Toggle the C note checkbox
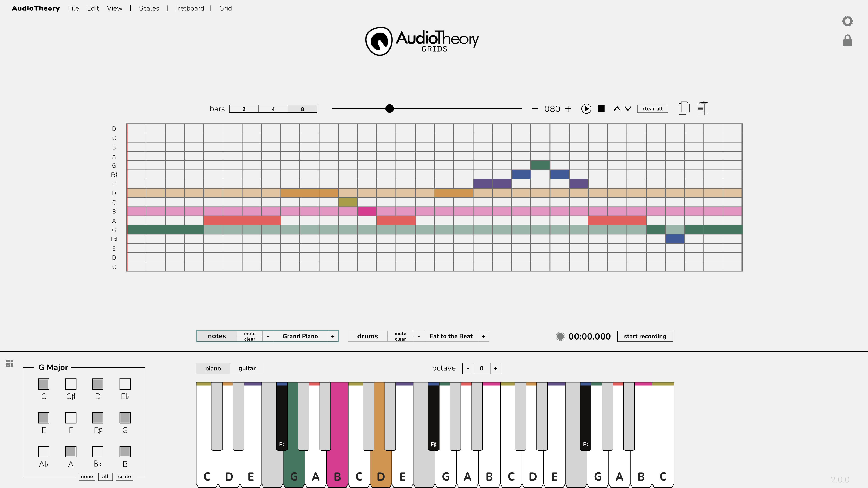This screenshot has height=488, width=868. (x=43, y=384)
